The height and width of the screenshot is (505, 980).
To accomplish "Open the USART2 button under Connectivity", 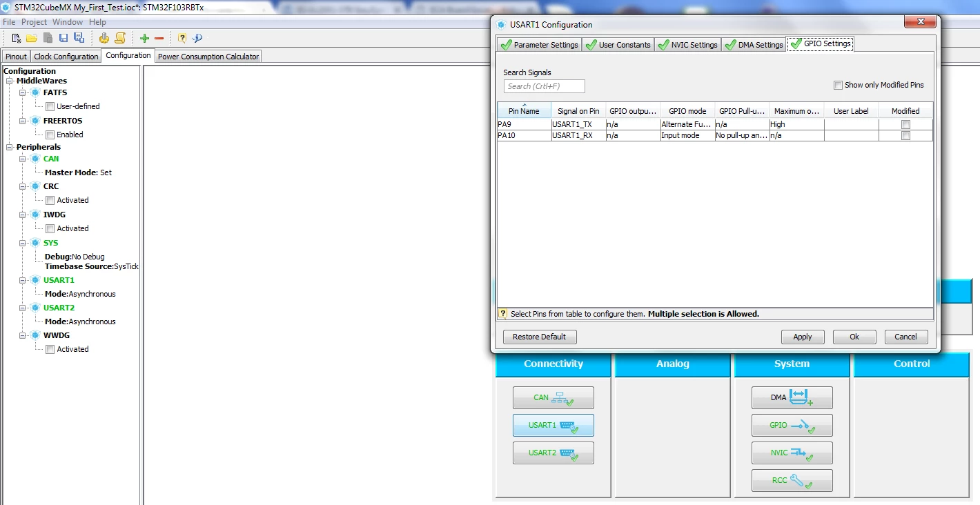I will (x=553, y=453).
